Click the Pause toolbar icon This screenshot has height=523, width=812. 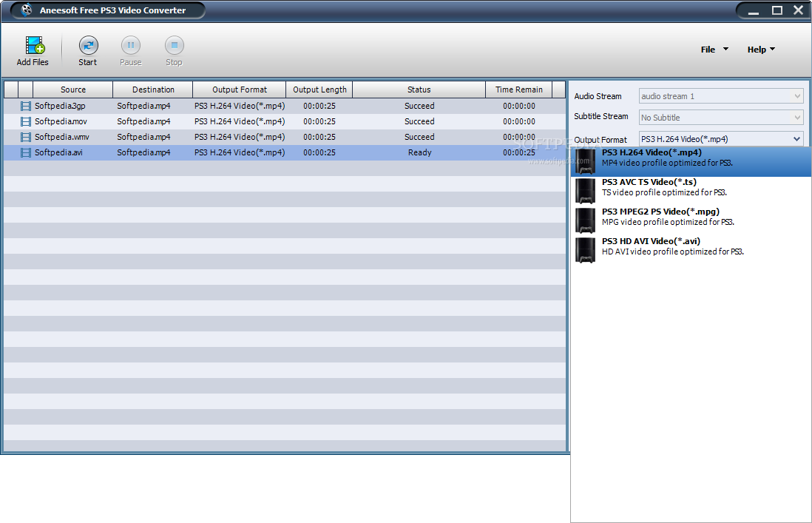[x=130, y=46]
